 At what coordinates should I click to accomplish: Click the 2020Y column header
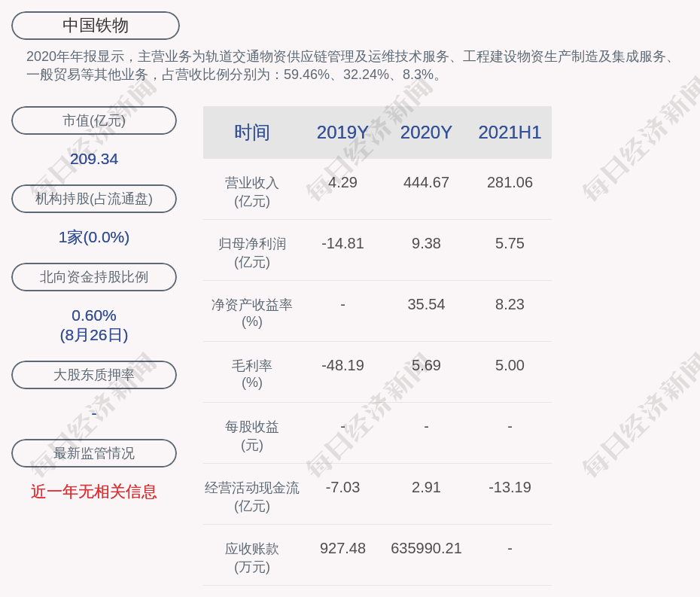point(426,132)
